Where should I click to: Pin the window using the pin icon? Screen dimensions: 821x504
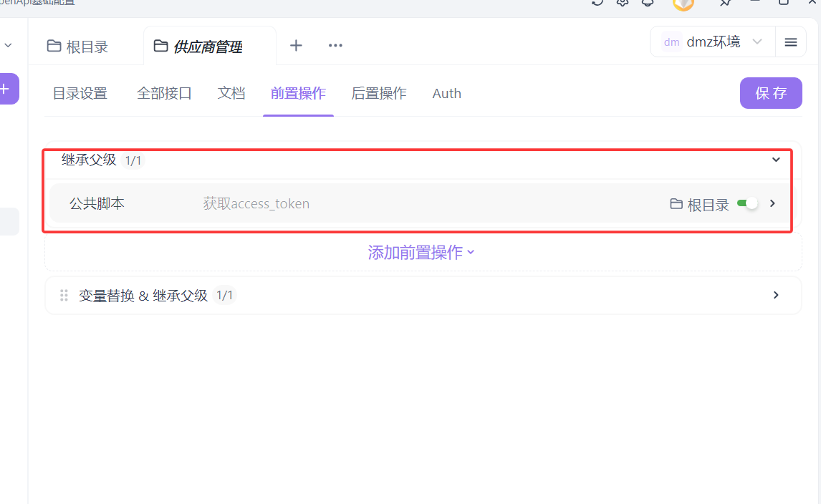pyautogui.click(x=724, y=4)
